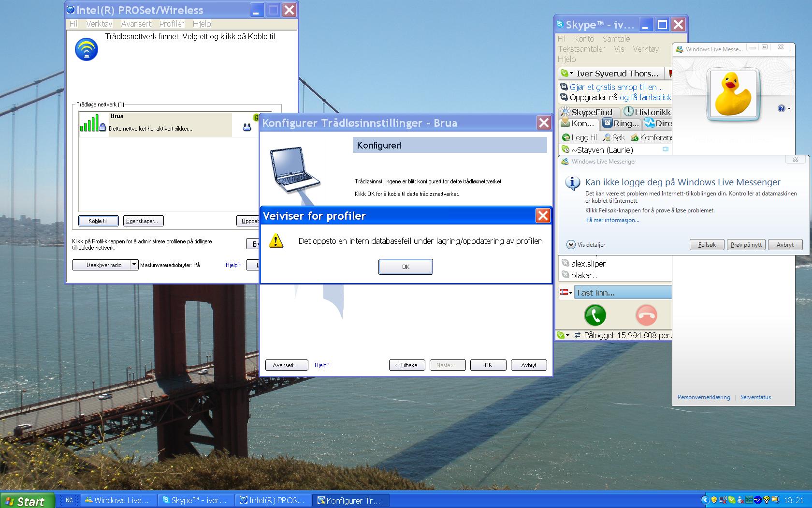The width and height of the screenshot is (812, 508).
Task: Open the Serverstatus link in Messenger
Action: point(755,397)
